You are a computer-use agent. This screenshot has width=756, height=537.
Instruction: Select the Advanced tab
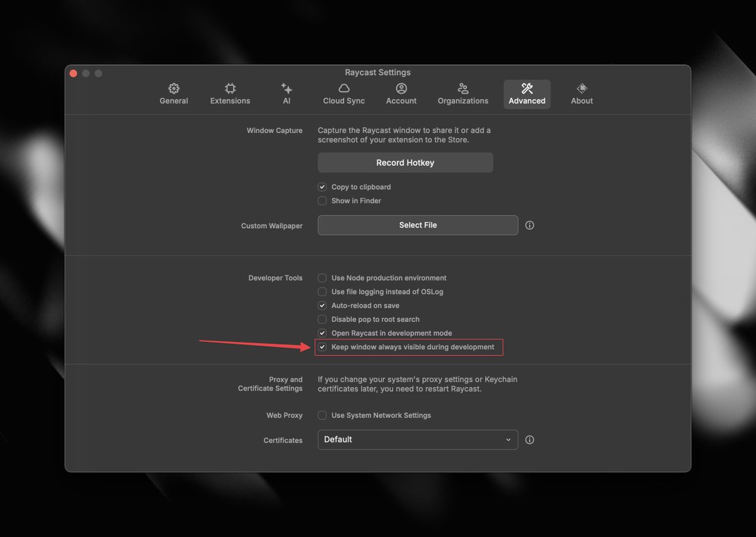[x=527, y=94]
